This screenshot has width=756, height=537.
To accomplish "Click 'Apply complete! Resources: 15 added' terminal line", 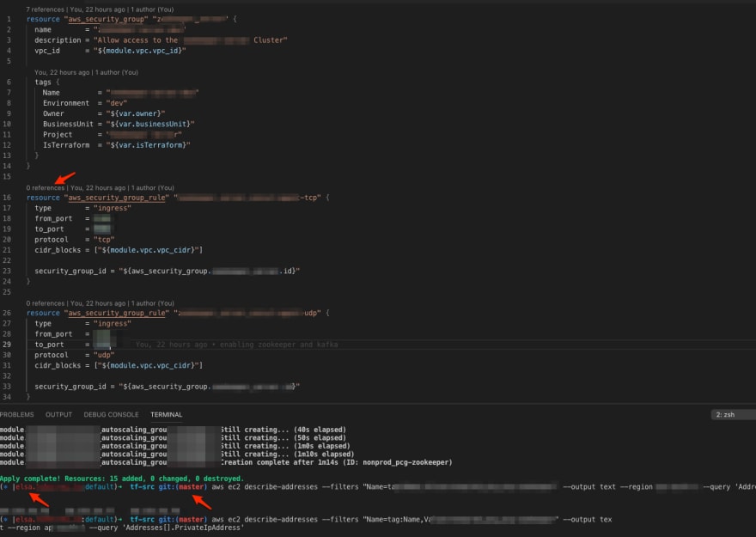I will point(122,479).
